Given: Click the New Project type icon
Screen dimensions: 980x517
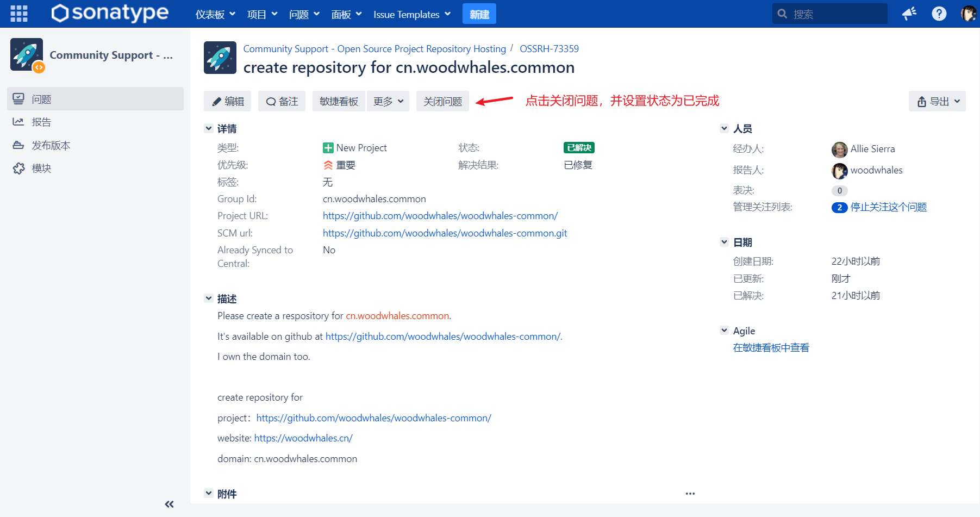Looking at the screenshot, I should [328, 148].
